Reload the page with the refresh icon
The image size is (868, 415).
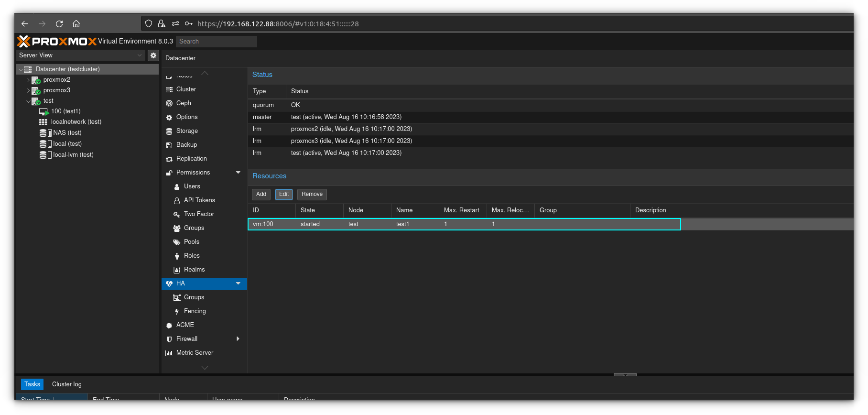click(59, 23)
